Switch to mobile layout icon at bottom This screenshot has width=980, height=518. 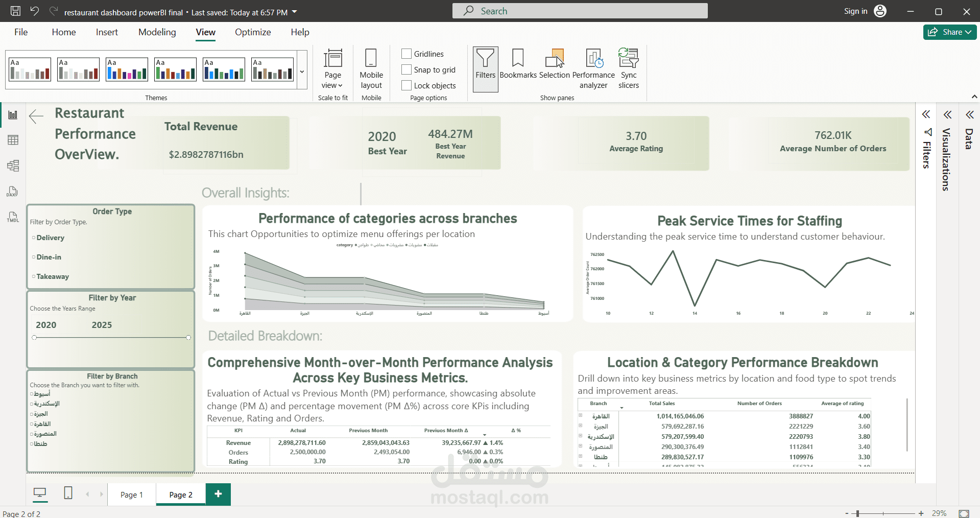(x=68, y=493)
